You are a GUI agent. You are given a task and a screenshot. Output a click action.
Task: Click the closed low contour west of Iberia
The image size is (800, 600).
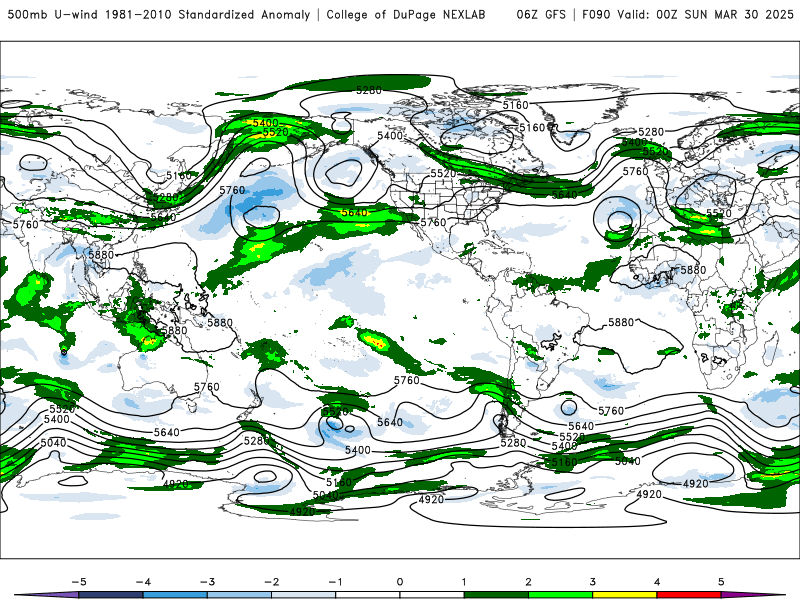tap(617, 218)
